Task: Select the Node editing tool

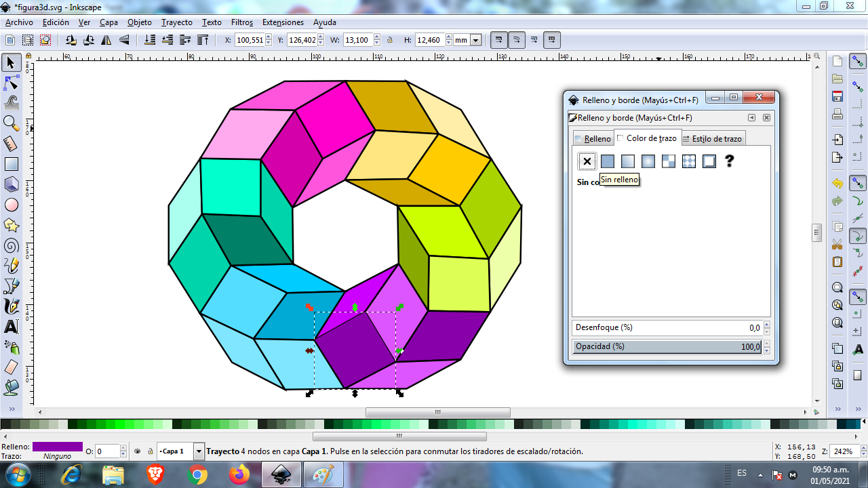Action: [11, 83]
